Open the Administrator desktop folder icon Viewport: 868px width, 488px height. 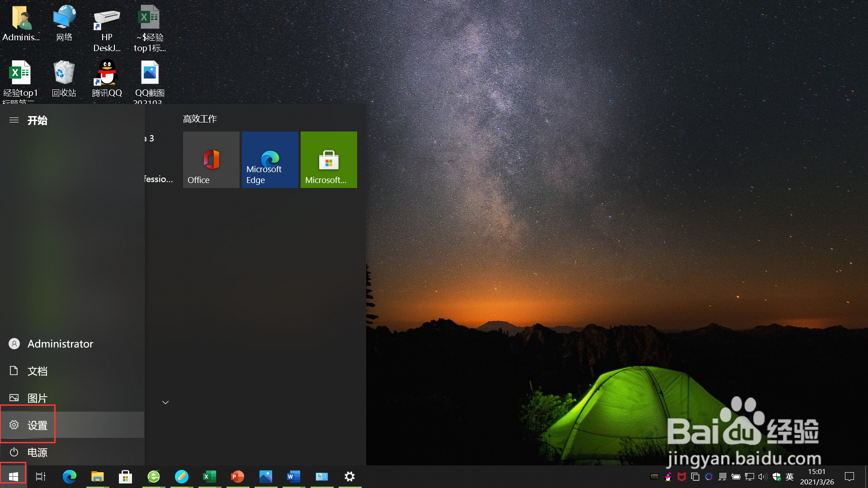[21, 23]
